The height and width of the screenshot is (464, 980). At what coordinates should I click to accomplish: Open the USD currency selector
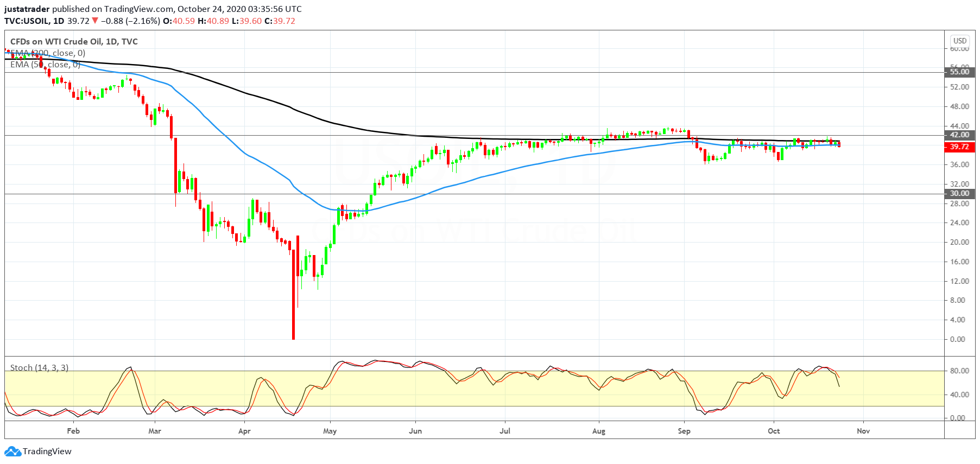click(960, 41)
